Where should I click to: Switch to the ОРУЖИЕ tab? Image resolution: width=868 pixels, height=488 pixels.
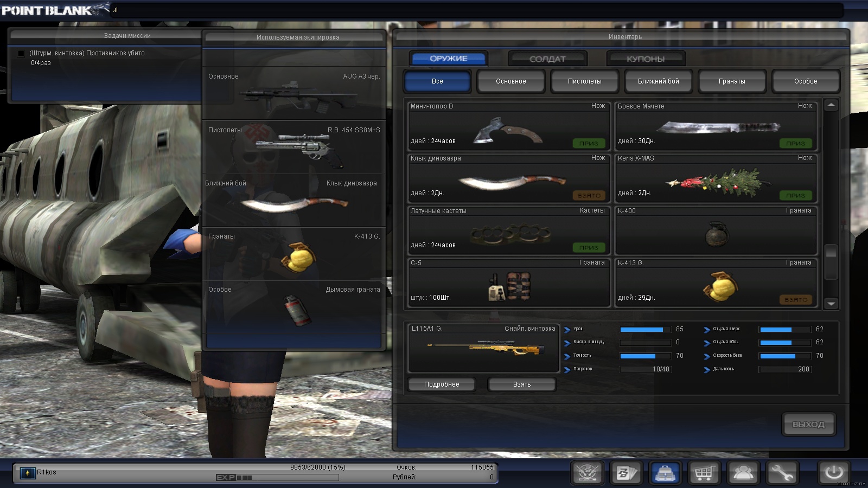pos(449,59)
